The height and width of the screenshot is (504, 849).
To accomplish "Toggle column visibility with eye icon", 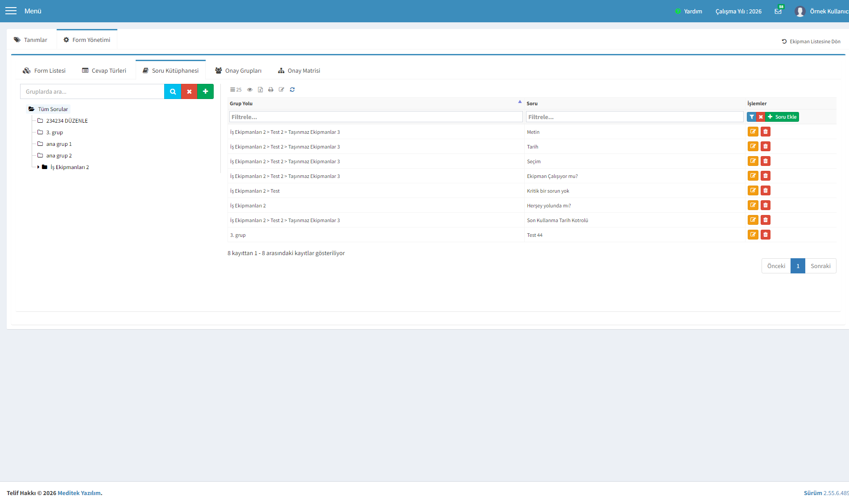I will [x=250, y=90].
